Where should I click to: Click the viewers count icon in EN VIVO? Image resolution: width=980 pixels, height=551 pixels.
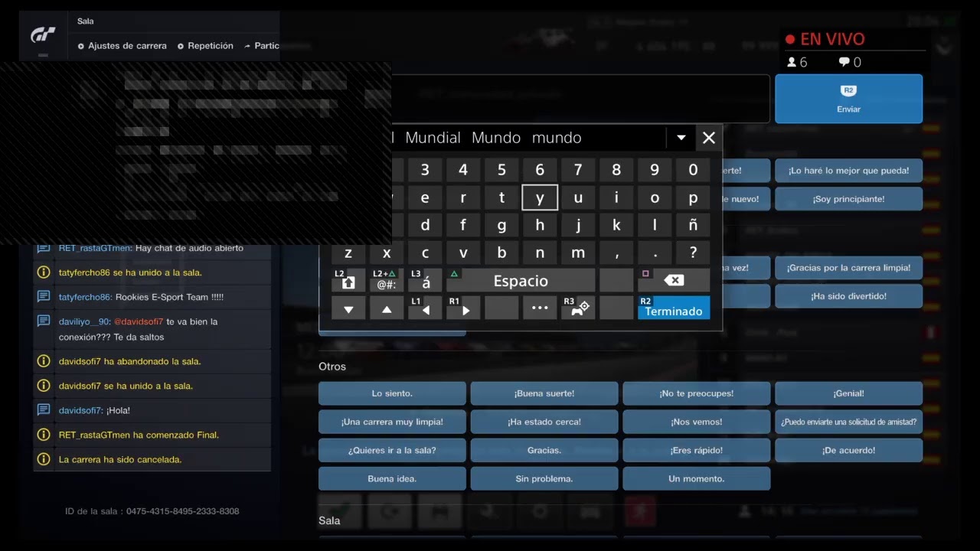click(x=792, y=62)
